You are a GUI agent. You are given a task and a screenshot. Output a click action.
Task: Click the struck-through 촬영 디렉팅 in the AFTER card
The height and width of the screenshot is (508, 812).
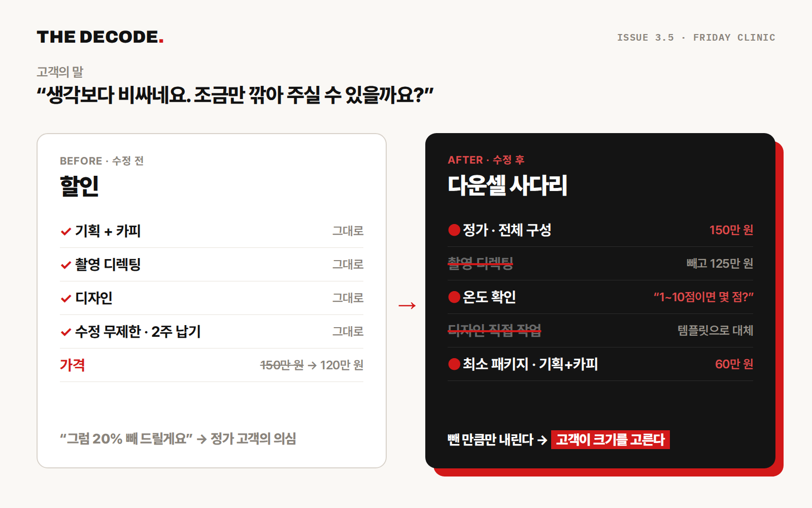(x=481, y=264)
